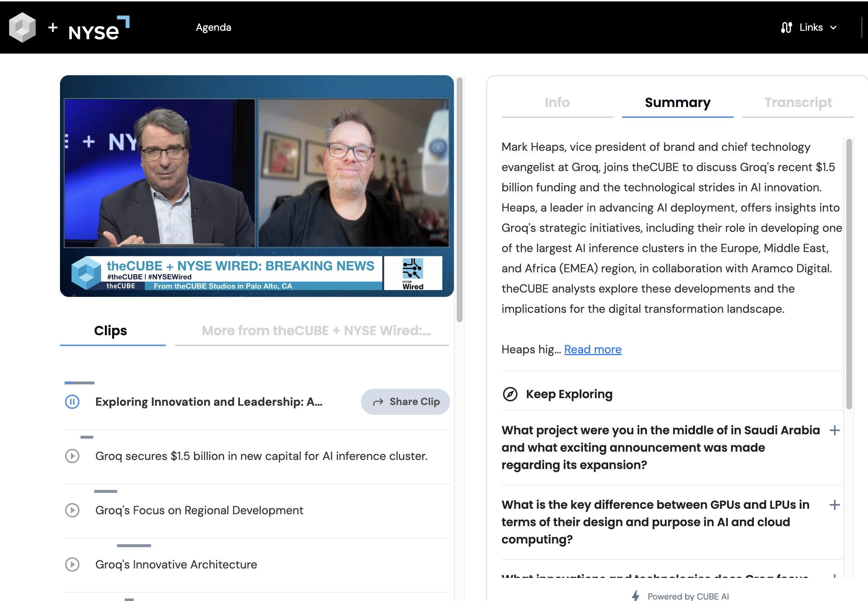This screenshot has height=601, width=868.
Task: Open the Links dropdown menu
Action: click(x=808, y=27)
